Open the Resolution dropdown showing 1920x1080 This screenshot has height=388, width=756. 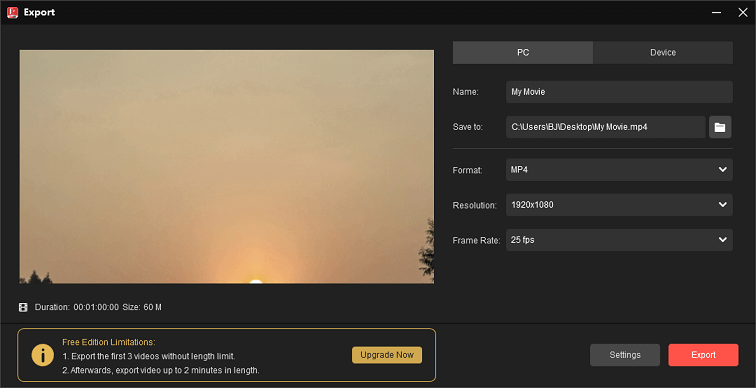(619, 205)
